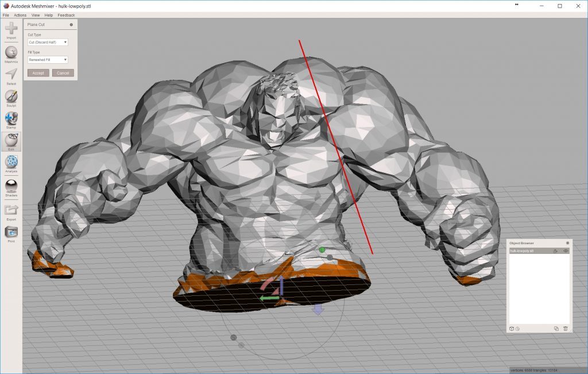The width and height of the screenshot is (588, 374).
Task: Click the blue vertical gizmo arrow
Action: pos(281,285)
